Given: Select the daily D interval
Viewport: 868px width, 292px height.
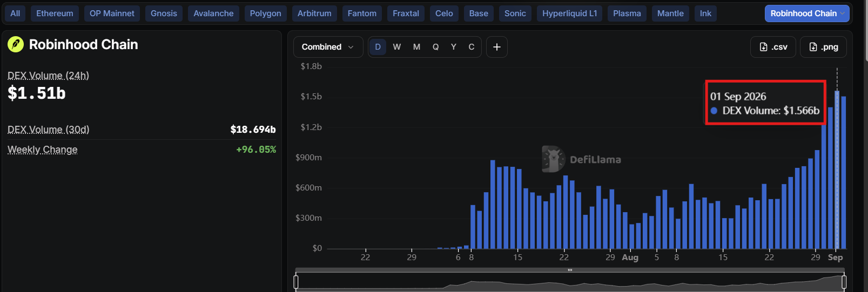Looking at the screenshot, I should [x=378, y=47].
